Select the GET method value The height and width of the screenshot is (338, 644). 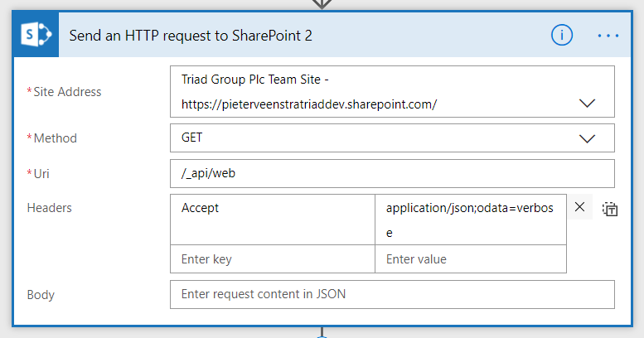[191, 138]
